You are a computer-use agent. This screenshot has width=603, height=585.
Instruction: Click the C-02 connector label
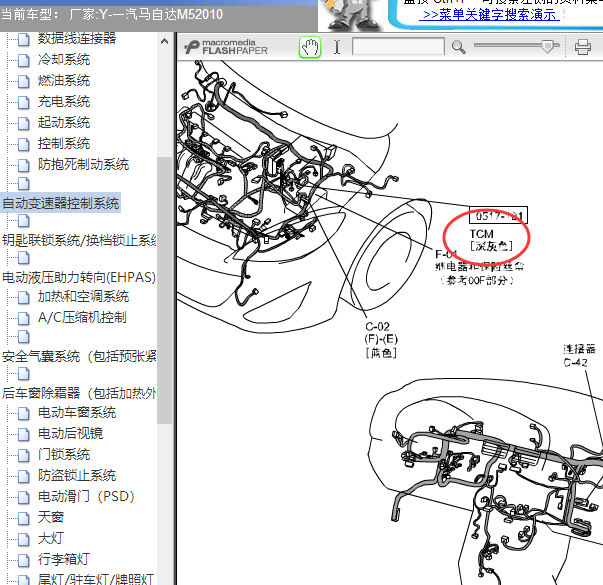coord(377,327)
